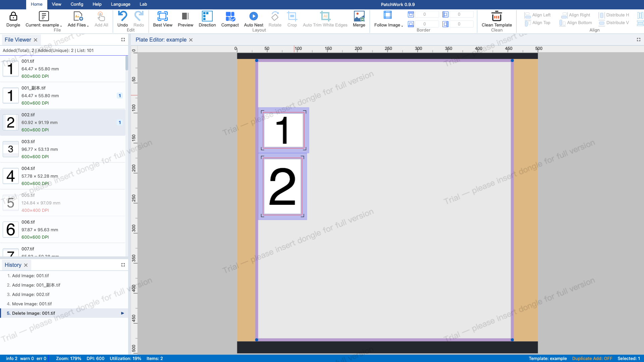Select 004.tif in the file list

coord(63,176)
